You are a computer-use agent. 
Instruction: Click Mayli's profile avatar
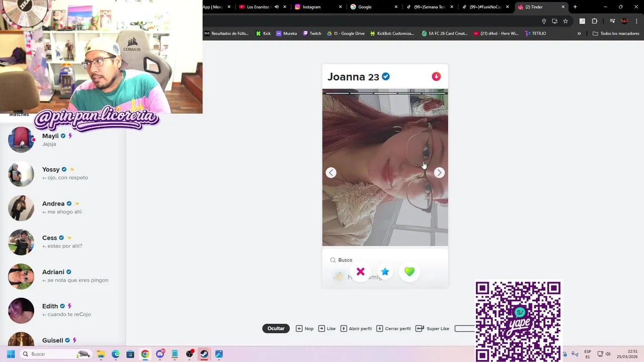tap(21, 140)
